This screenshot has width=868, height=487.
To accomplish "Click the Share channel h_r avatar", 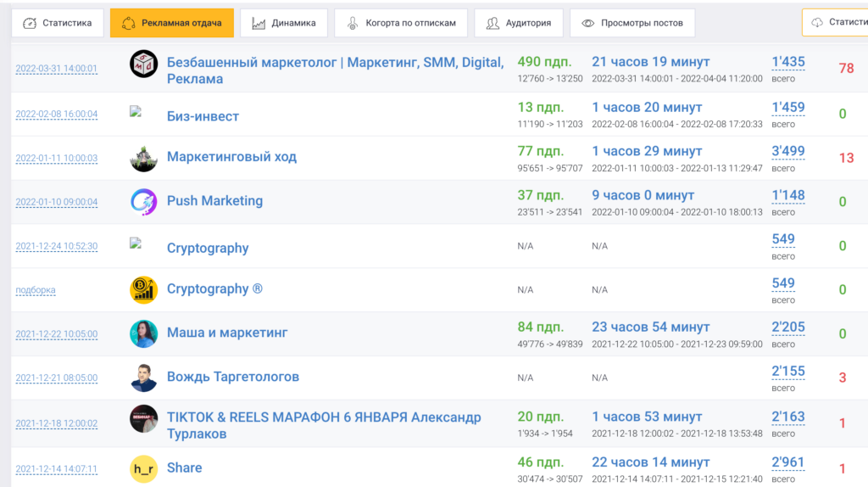I will (143, 468).
